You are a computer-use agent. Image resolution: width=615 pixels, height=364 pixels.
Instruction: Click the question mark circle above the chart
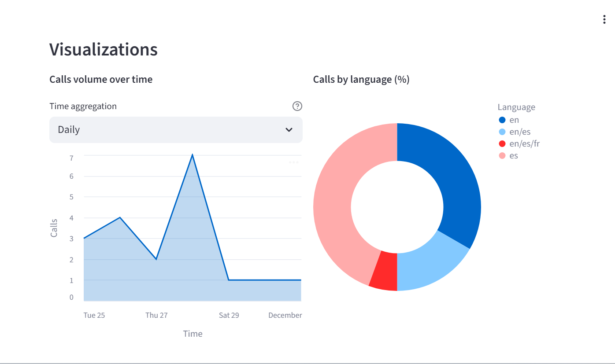297,106
